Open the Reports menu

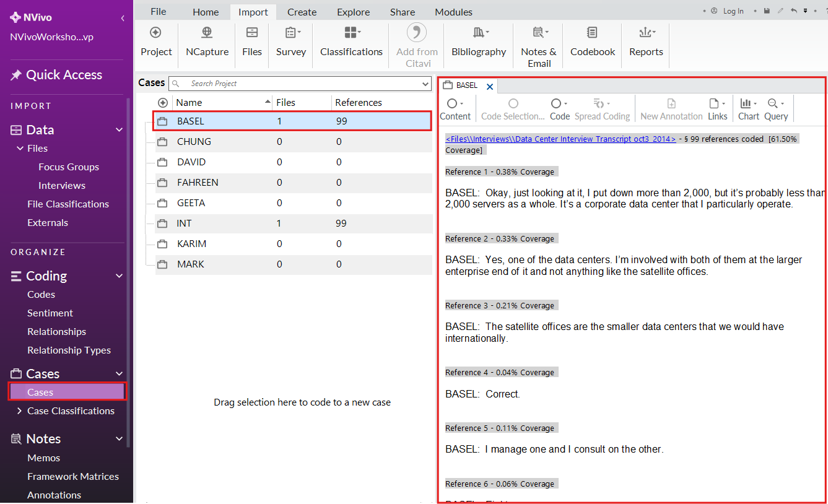(646, 42)
